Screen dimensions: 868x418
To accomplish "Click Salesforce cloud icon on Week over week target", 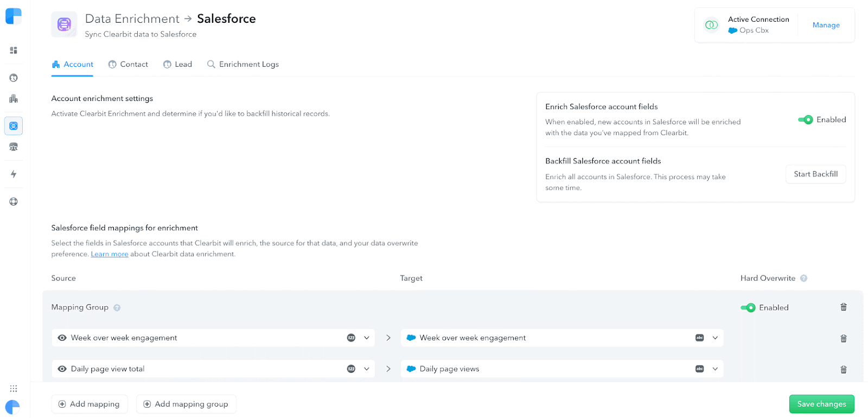I will 411,338.
